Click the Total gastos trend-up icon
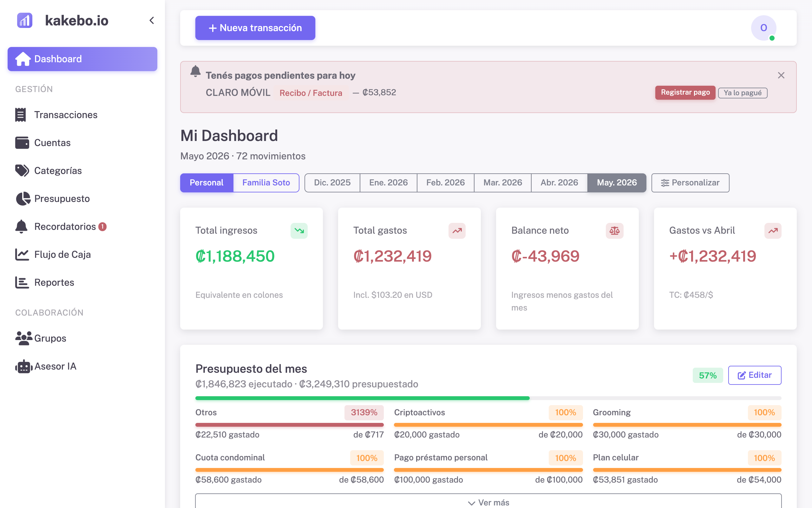Viewport: 812px width, 508px height. tap(457, 231)
